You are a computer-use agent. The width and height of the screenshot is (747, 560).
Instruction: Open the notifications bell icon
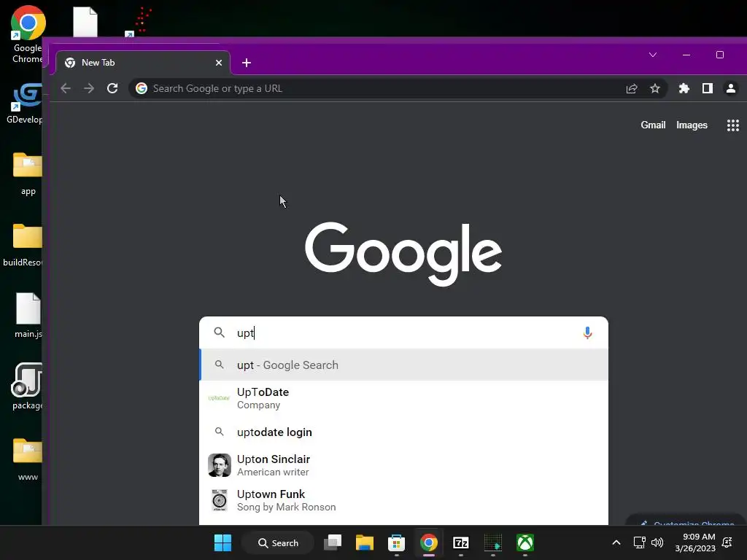(727, 542)
